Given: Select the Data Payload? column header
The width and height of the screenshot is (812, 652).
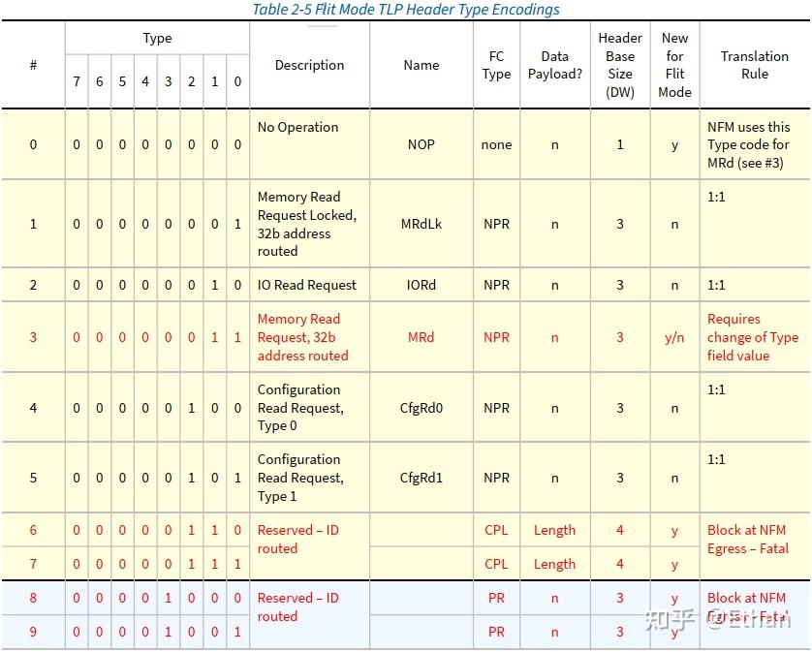Looking at the screenshot, I should tap(554, 65).
